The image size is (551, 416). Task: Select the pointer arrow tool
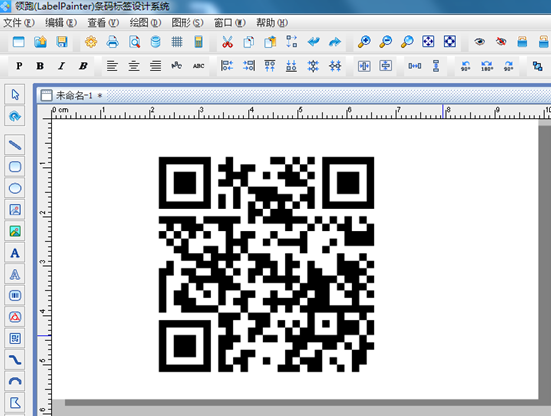[15, 95]
